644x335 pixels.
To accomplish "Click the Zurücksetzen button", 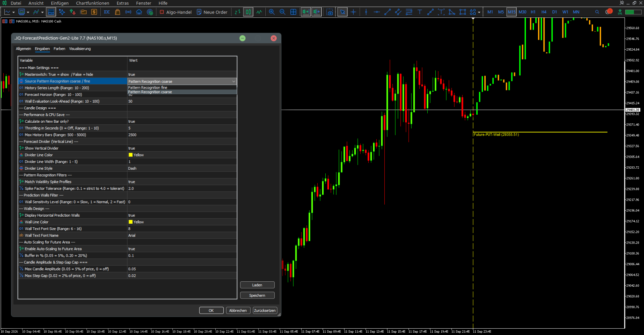I will click(265, 311).
